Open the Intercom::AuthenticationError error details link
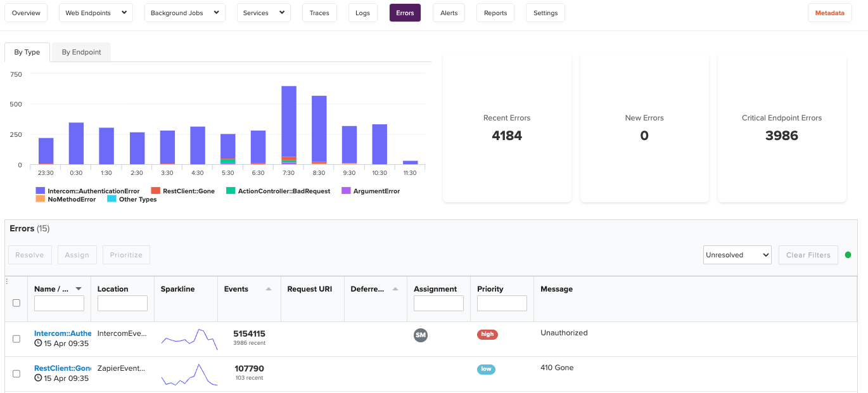Screen dimensions: 868x393 coord(63,332)
